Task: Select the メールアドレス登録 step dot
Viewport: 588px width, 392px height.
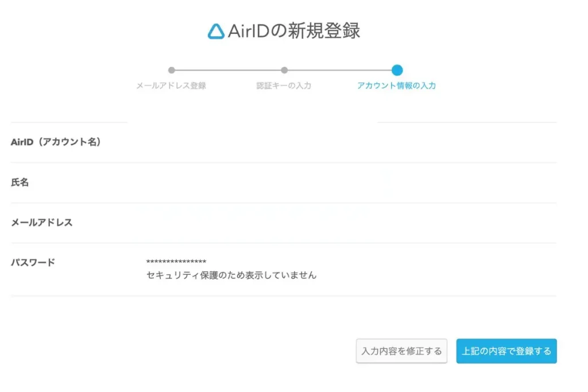Action: (171, 70)
